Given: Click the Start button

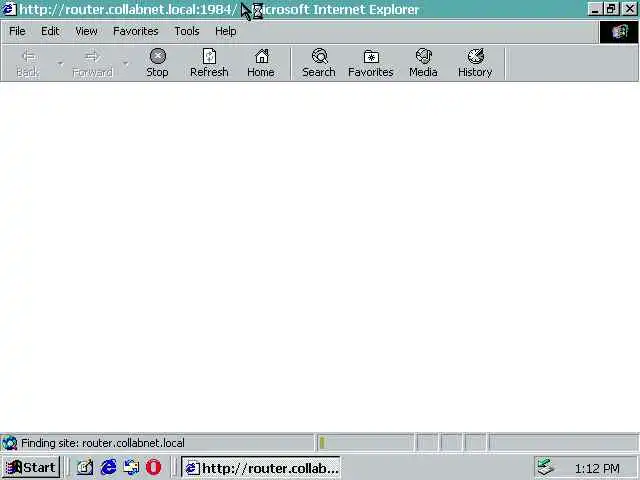Looking at the screenshot, I should [31, 467].
